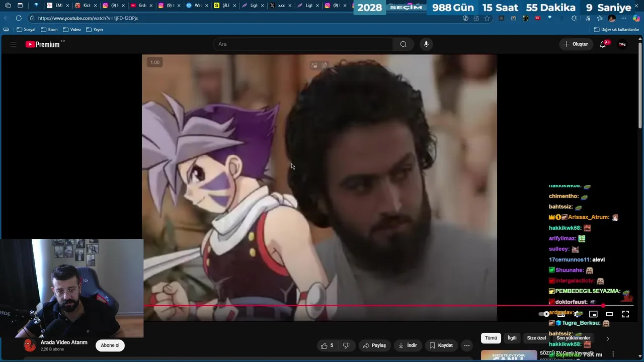Toggle the autoplay switch in the player
The width and height of the screenshot is (644, 362).
pos(544,314)
